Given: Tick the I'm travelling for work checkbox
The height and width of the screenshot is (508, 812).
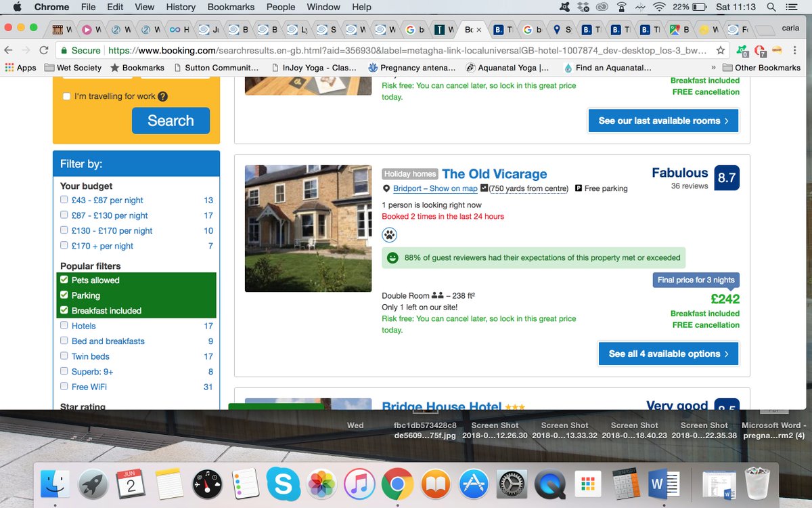Looking at the screenshot, I should [x=66, y=96].
